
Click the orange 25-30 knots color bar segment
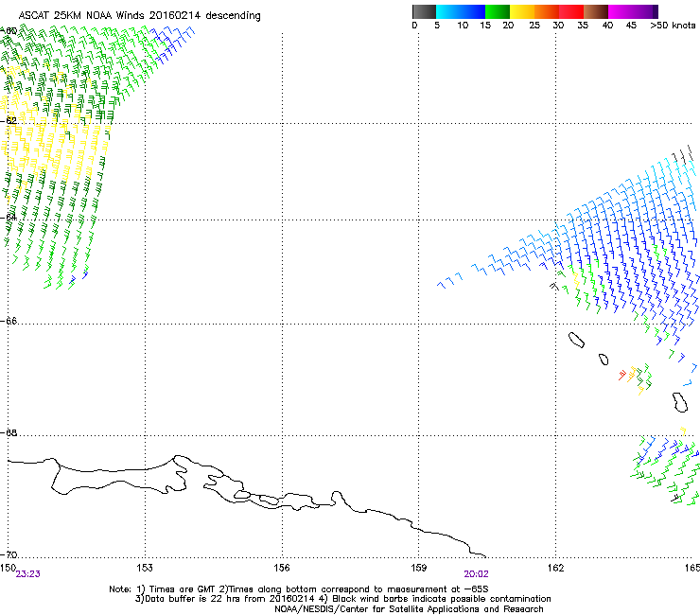click(x=547, y=11)
